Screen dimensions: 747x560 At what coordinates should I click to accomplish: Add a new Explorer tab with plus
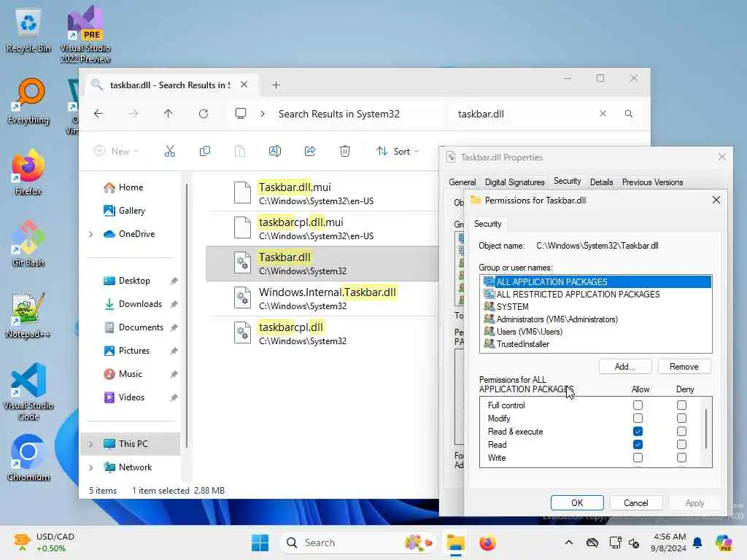(276, 85)
